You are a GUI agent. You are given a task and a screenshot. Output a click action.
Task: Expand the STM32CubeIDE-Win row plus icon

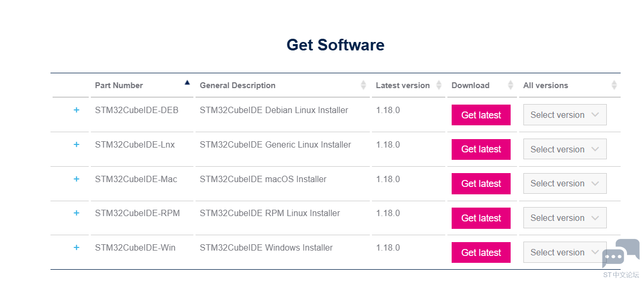point(77,247)
